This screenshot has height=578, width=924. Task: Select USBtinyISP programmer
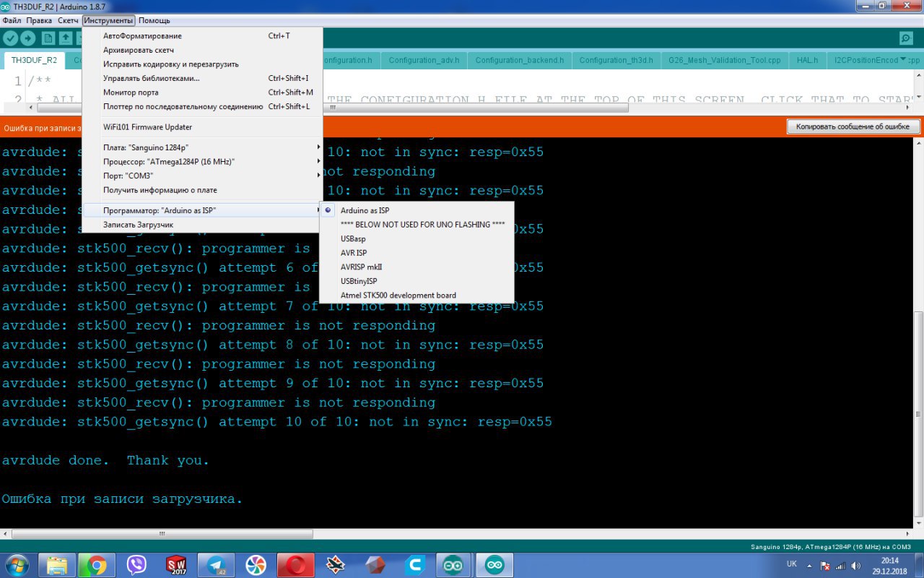417,281
